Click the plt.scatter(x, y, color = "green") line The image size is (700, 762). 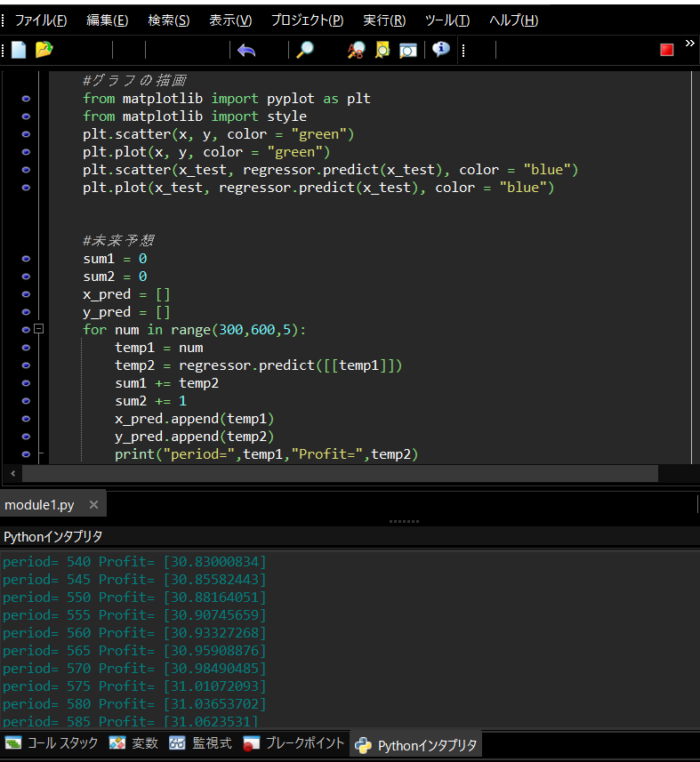(x=218, y=134)
